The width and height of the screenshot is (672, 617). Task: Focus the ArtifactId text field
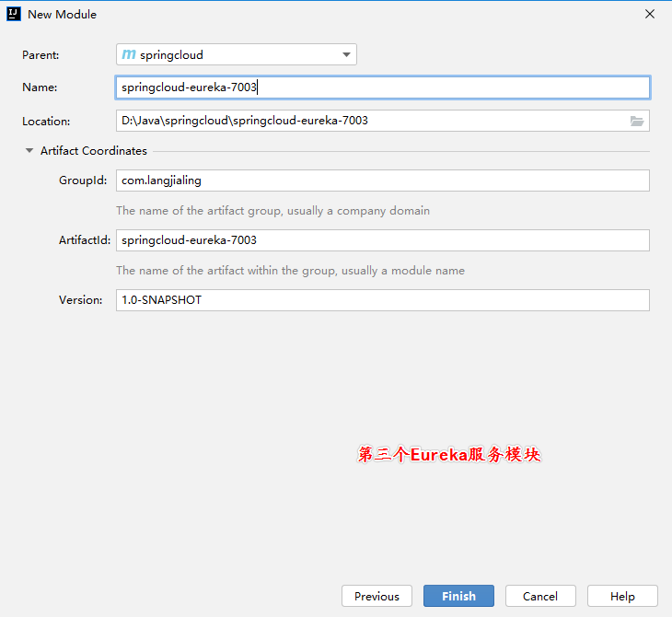(x=382, y=240)
